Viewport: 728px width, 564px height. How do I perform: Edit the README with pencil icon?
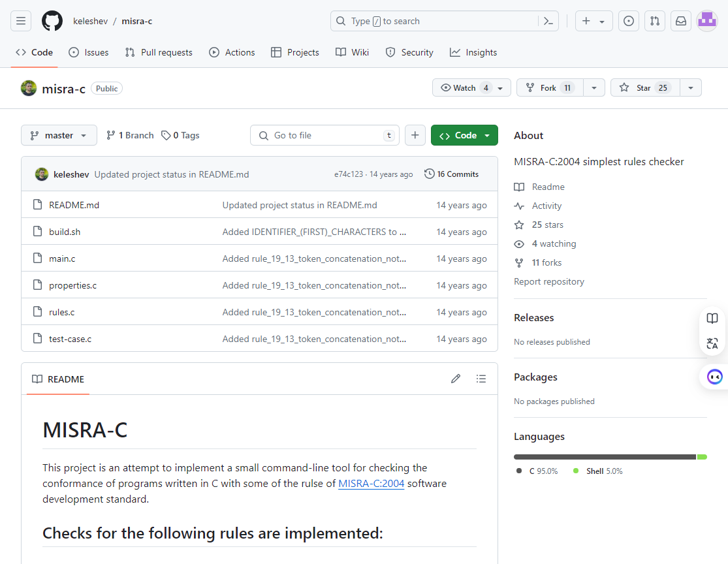456,379
